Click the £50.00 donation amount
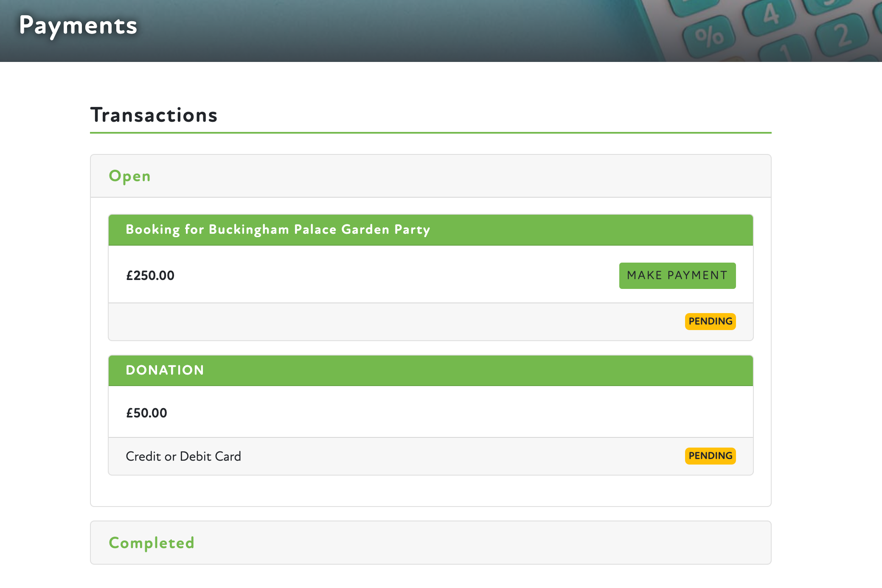 [x=146, y=413]
